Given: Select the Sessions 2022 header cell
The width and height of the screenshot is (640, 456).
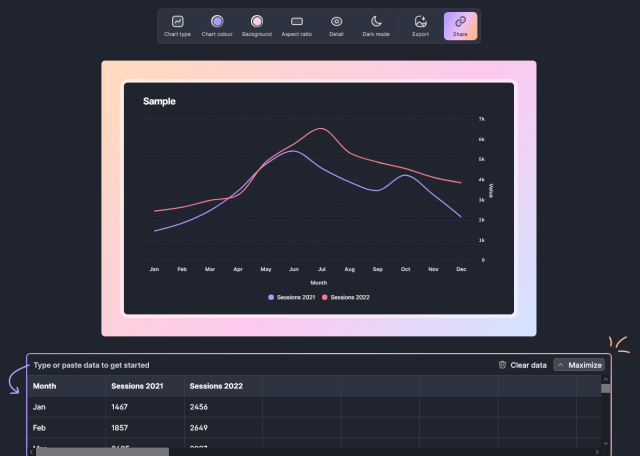Looking at the screenshot, I should tap(223, 386).
